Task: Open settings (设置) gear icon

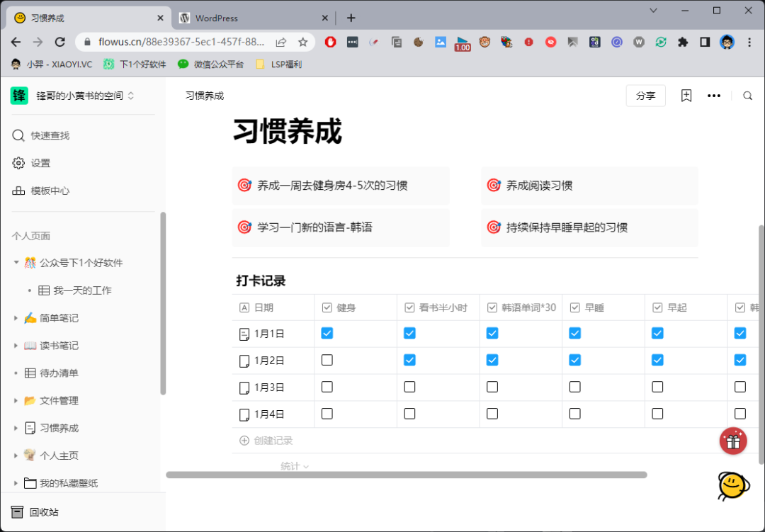Action: [x=18, y=163]
